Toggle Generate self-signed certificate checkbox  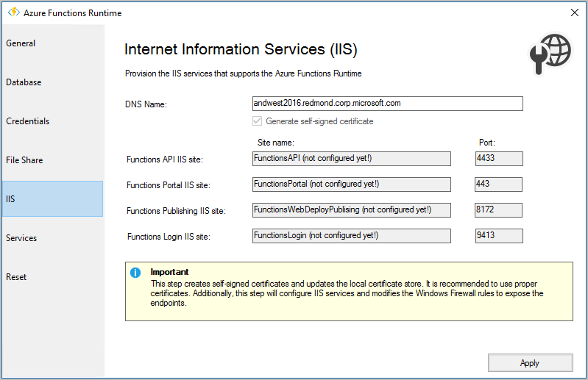[x=257, y=121]
